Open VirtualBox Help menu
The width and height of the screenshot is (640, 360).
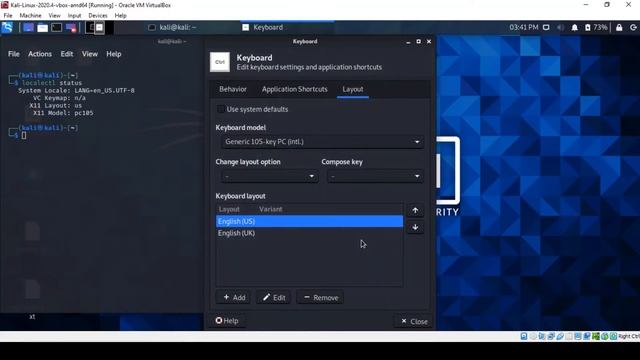click(120, 16)
